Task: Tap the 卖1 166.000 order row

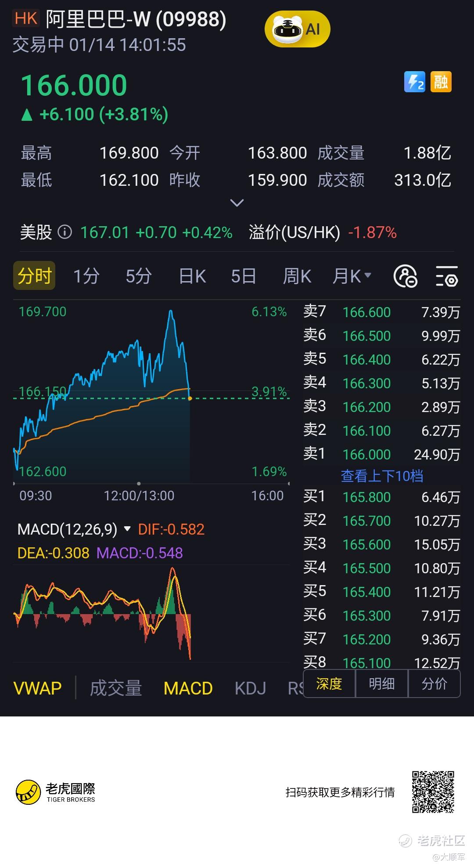Action: tap(382, 454)
